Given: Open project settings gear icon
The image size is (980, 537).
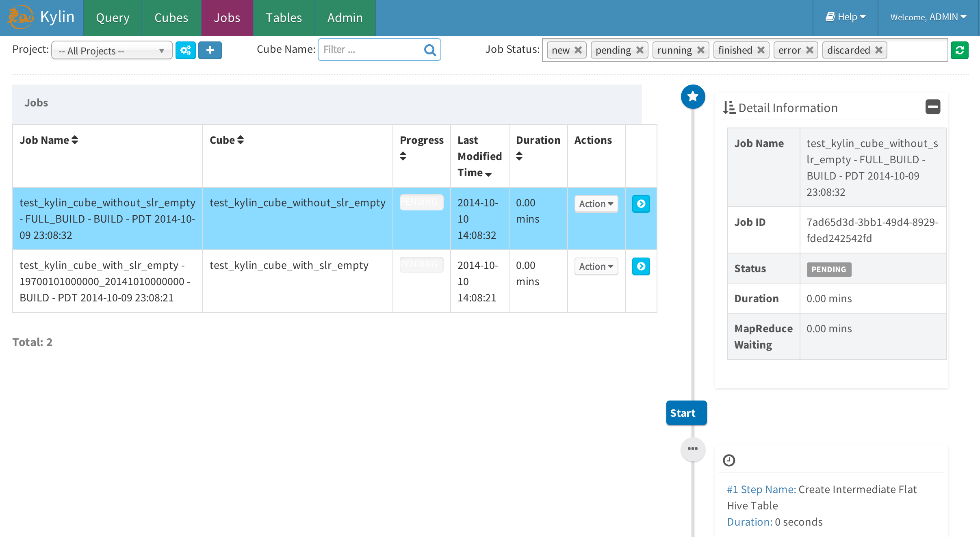Looking at the screenshot, I should coord(186,50).
